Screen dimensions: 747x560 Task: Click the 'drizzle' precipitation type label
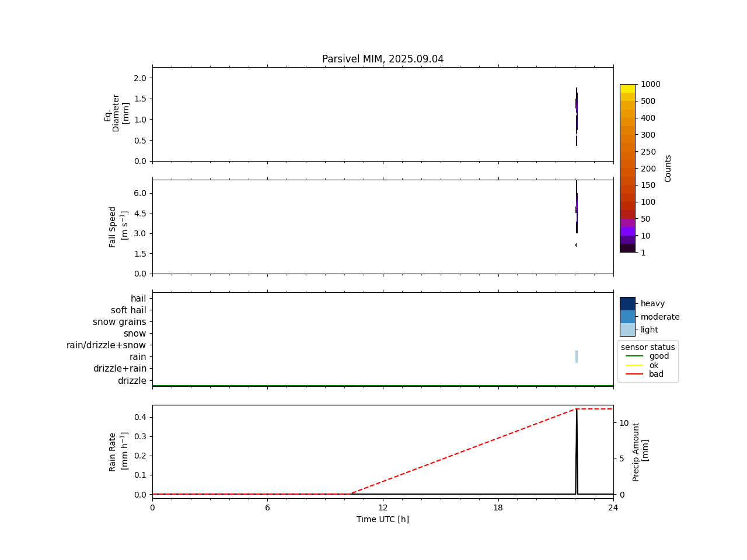click(x=132, y=381)
